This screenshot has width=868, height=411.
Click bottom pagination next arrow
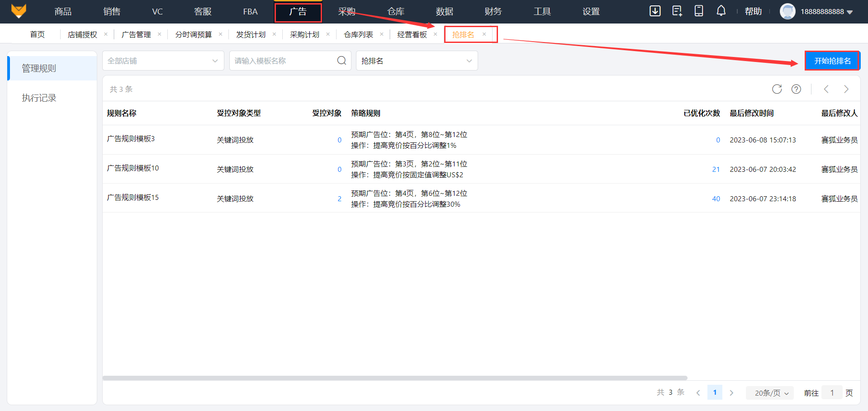click(x=731, y=393)
